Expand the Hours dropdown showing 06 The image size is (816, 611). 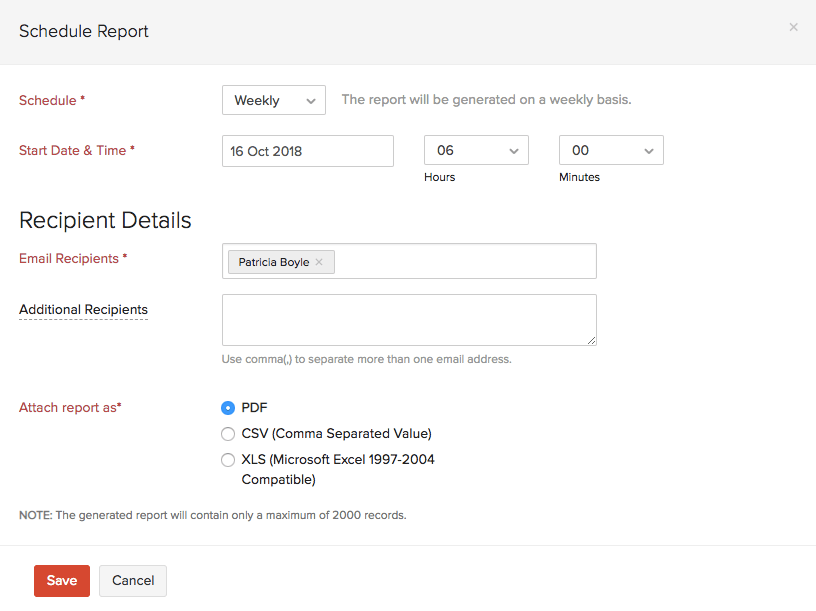tap(476, 151)
